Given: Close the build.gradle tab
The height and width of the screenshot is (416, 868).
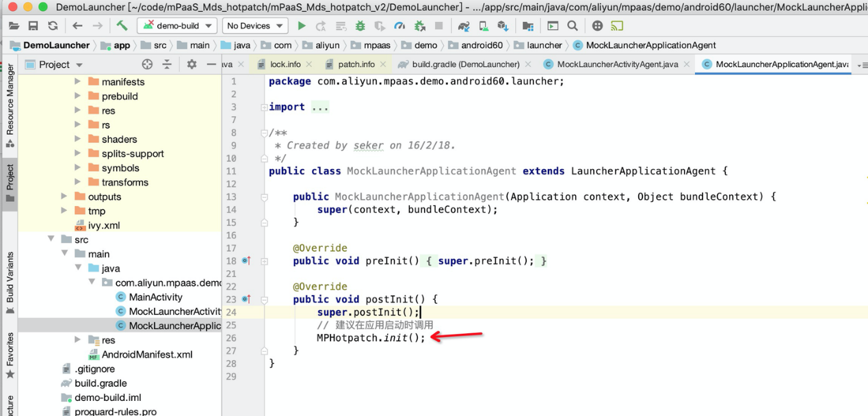Looking at the screenshot, I should (x=529, y=64).
